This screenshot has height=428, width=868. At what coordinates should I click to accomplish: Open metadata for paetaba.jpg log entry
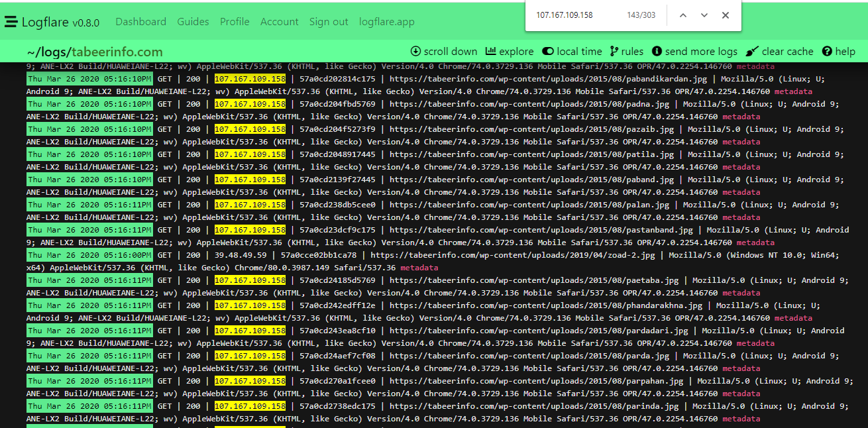(x=741, y=293)
